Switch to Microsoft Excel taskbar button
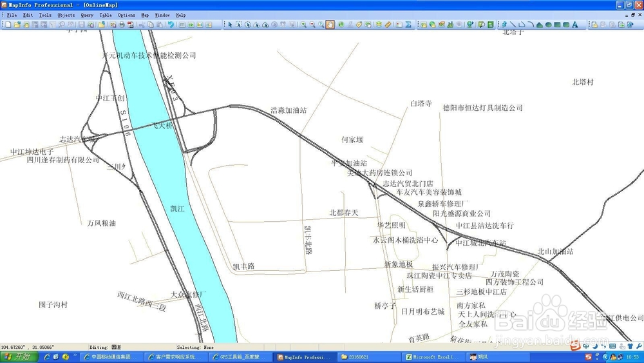 pyautogui.click(x=433, y=357)
